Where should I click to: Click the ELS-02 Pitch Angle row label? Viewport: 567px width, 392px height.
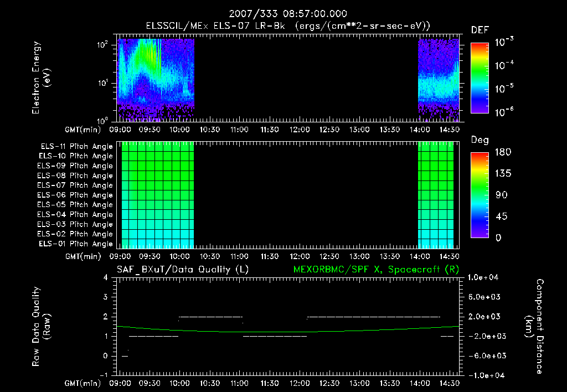click(x=75, y=234)
